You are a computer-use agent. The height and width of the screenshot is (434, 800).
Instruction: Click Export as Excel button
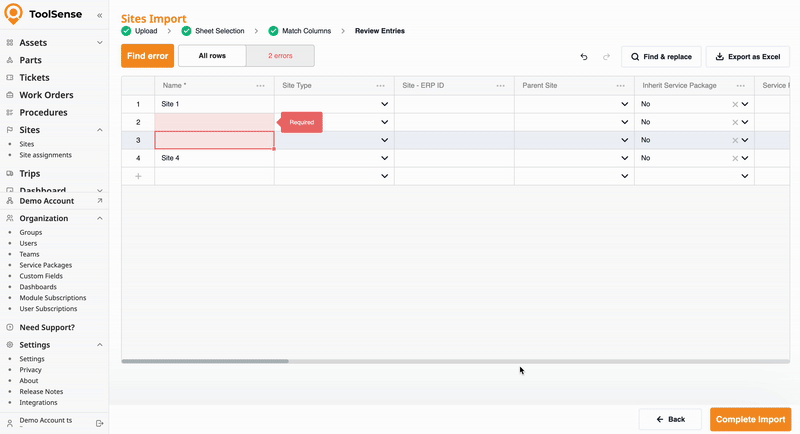tap(748, 57)
